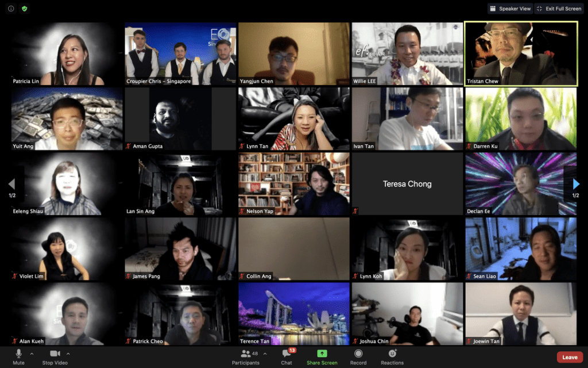Click the green encryption shield icon
Screen dimensions: 588x368
point(24,9)
